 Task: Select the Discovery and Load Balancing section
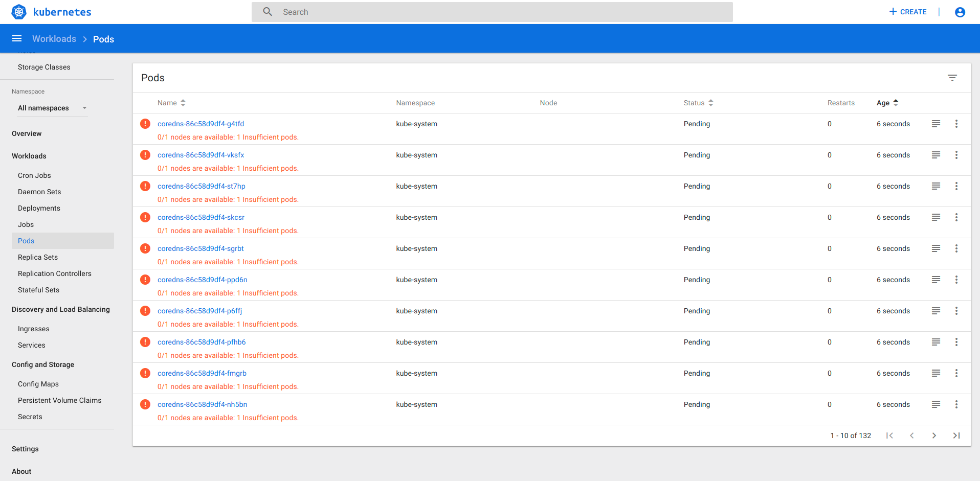coord(61,309)
